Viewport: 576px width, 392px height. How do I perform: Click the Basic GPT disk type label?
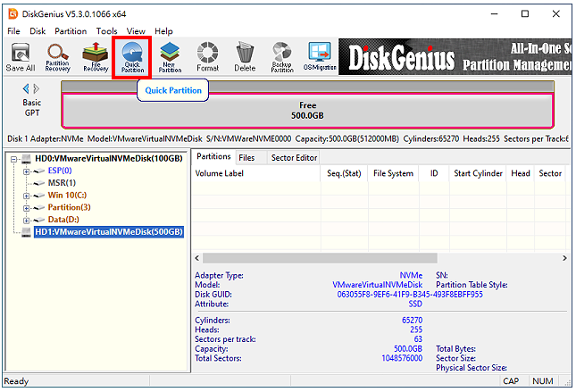click(x=32, y=108)
